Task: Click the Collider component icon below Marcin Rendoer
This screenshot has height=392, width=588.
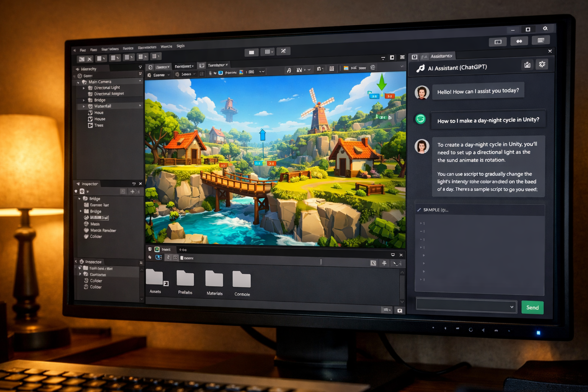Action: click(87, 237)
